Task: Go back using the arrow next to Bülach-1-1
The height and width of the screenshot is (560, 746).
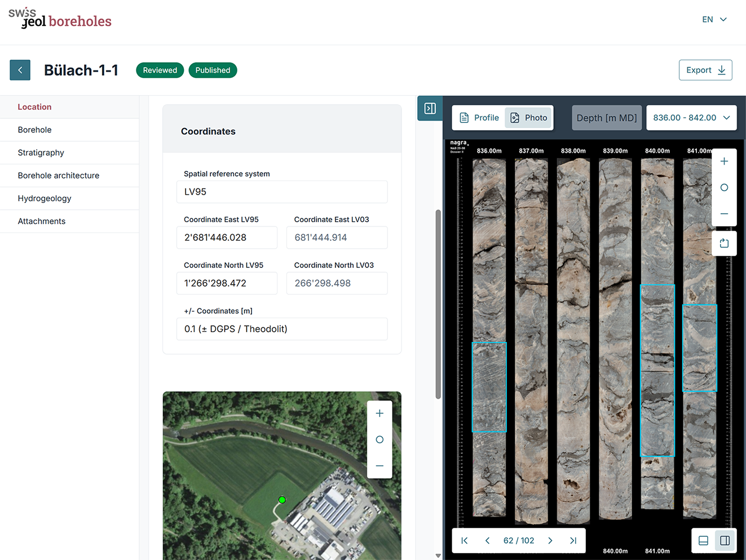Action: 20,70
